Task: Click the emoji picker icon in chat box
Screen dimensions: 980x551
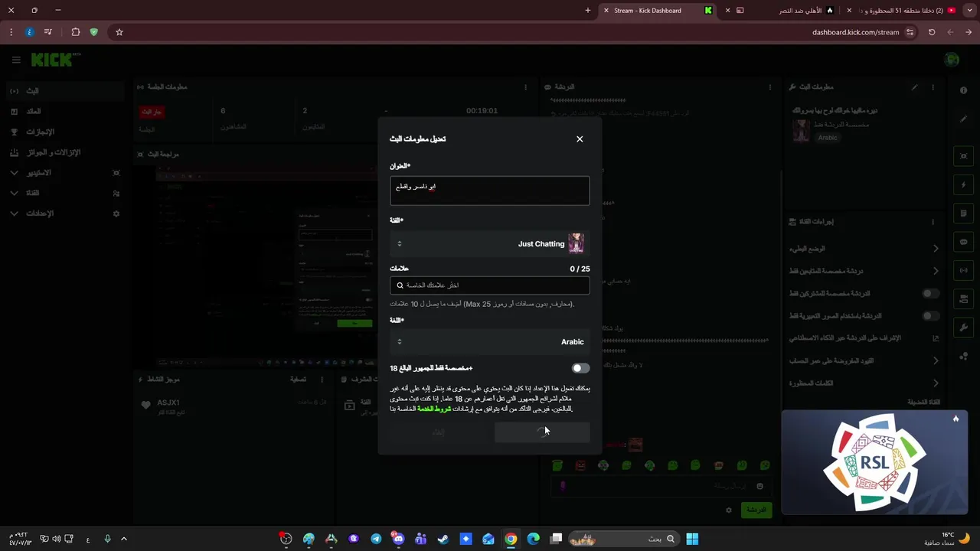Action: click(759, 486)
